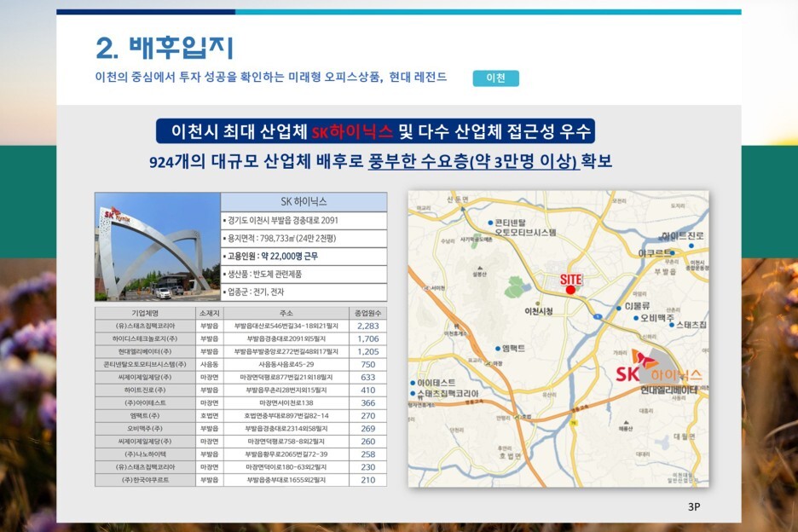The width and height of the screenshot is (798, 532).
Task: Click the '호법면' location cell
Action: 209,416
